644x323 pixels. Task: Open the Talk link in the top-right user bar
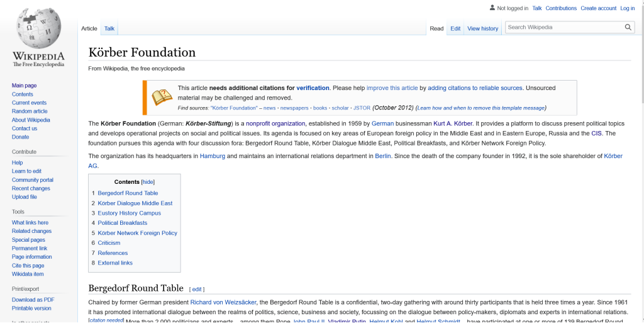coord(537,8)
